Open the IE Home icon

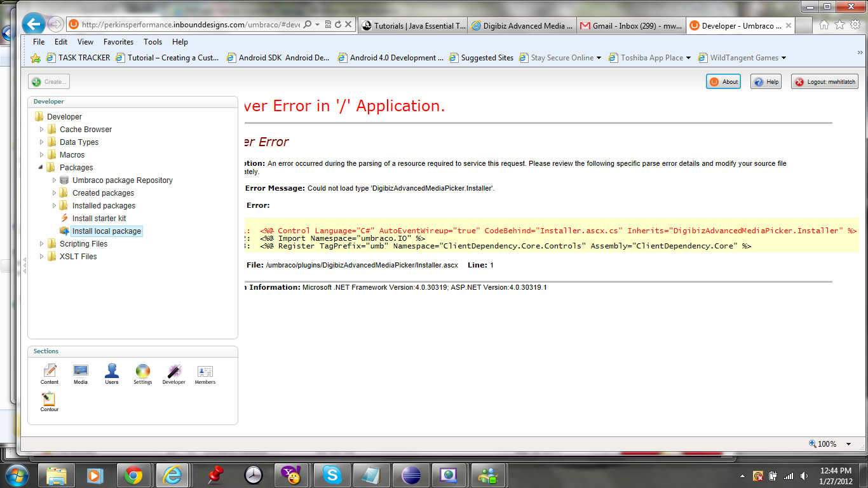pos(824,25)
